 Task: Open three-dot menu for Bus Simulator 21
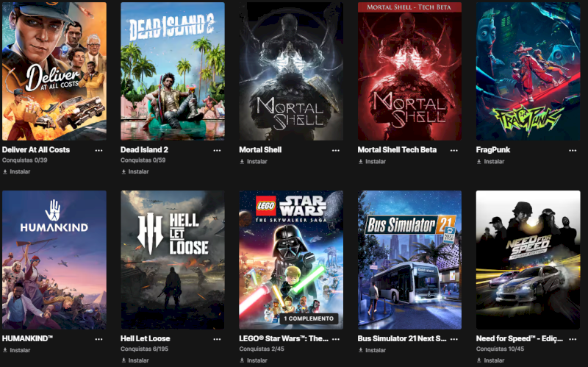point(454,339)
